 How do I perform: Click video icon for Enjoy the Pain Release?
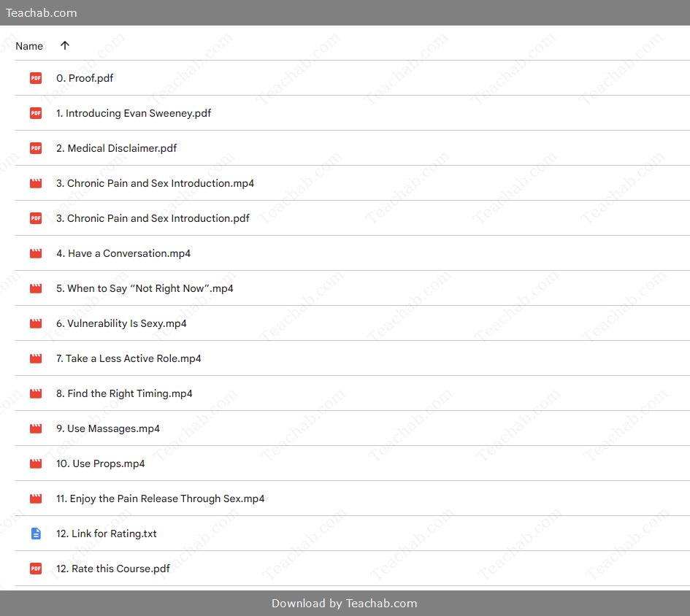pyautogui.click(x=36, y=498)
